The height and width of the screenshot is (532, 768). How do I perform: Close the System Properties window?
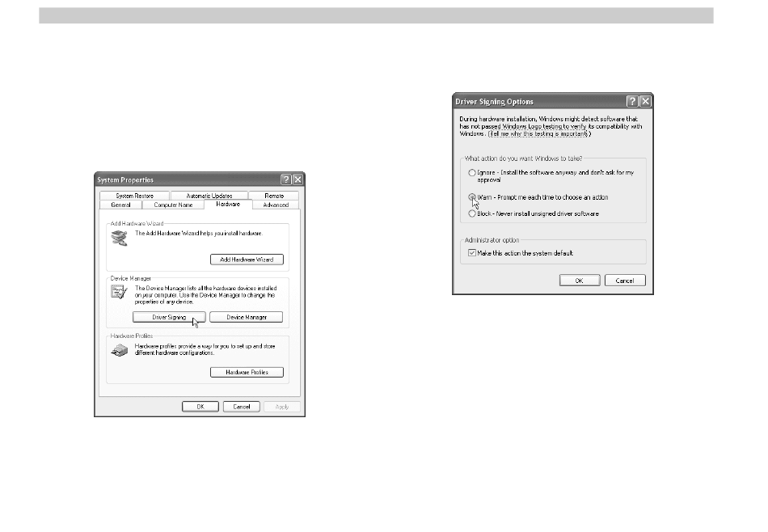(x=297, y=179)
